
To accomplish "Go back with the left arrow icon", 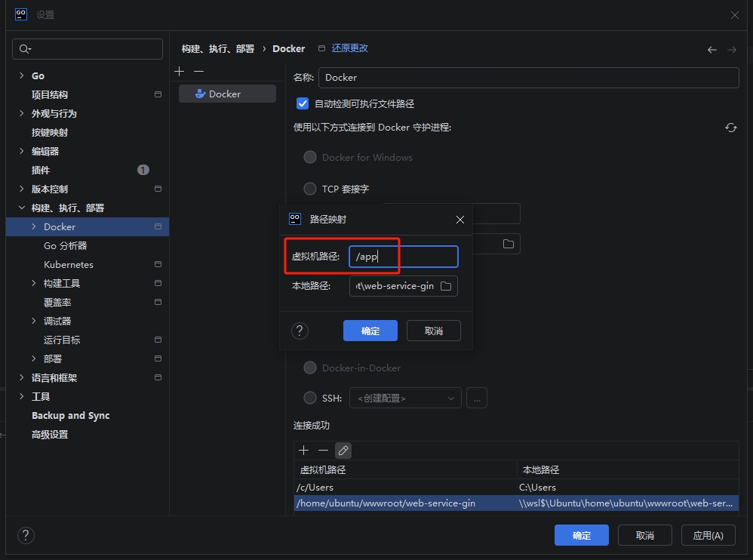I will 712,49.
